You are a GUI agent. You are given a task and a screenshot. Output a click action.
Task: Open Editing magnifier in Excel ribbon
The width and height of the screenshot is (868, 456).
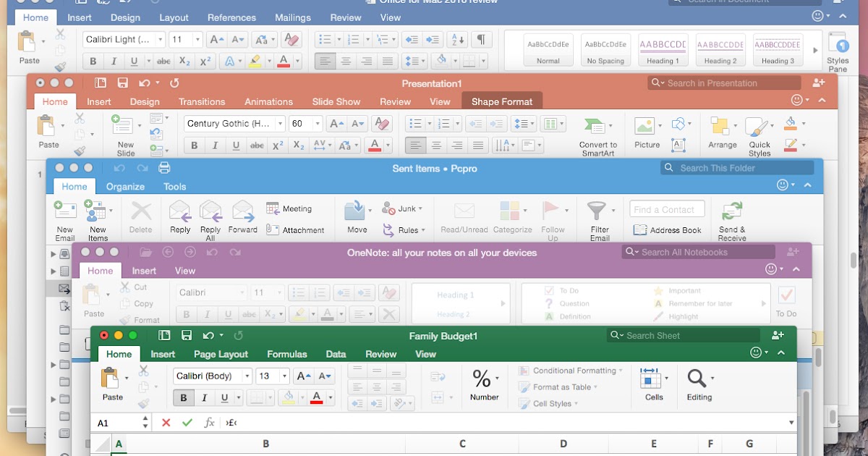[699, 384]
